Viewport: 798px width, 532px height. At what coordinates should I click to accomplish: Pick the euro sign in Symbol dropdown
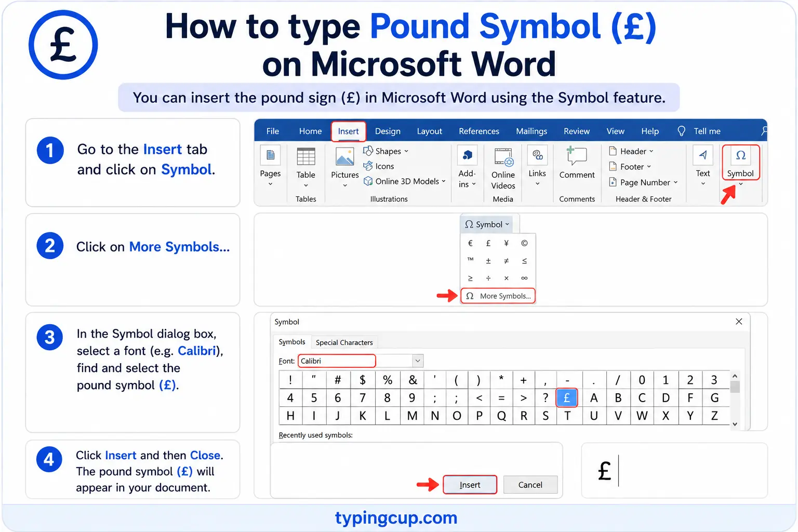click(x=470, y=243)
